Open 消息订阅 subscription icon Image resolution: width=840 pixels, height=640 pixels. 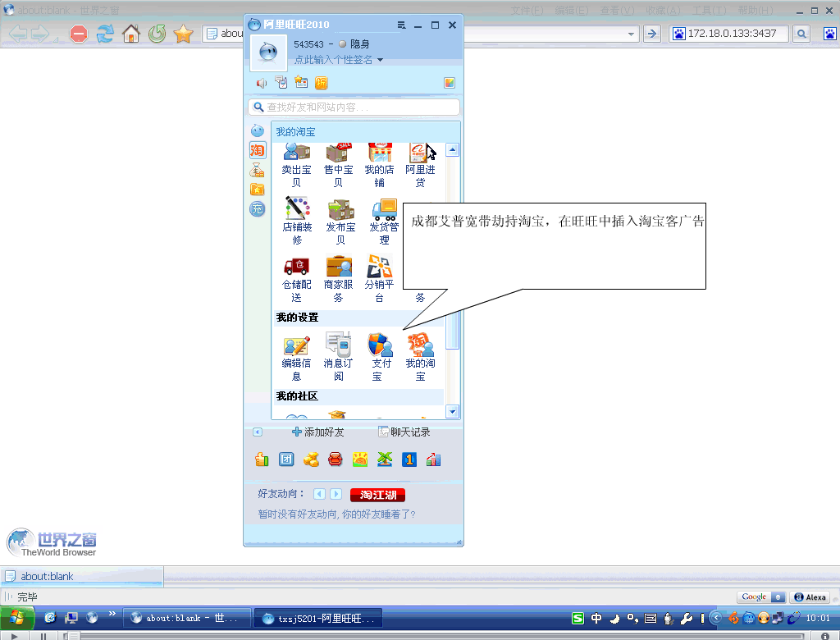point(338,357)
